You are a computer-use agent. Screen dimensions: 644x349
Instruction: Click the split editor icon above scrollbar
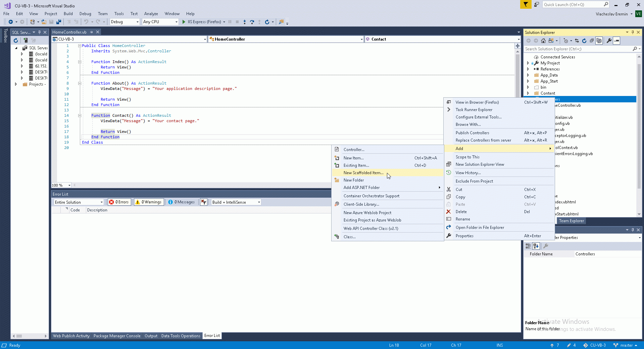518,46
